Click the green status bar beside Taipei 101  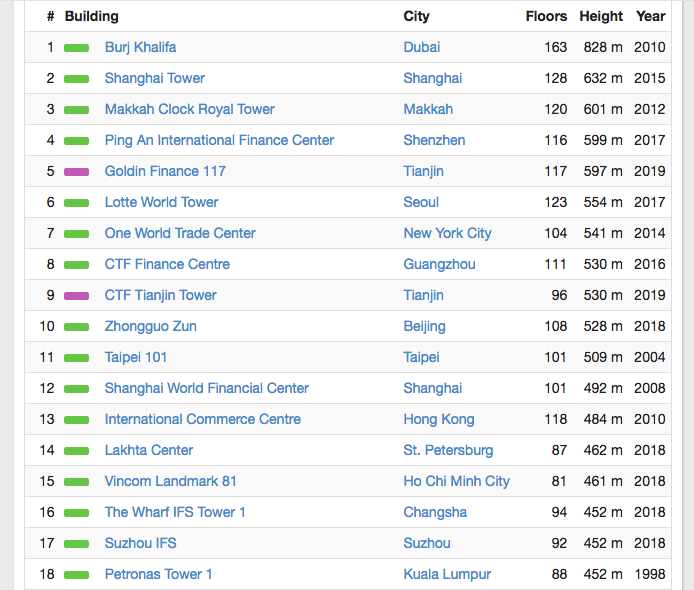pyautogui.click(x=76, y=358)
